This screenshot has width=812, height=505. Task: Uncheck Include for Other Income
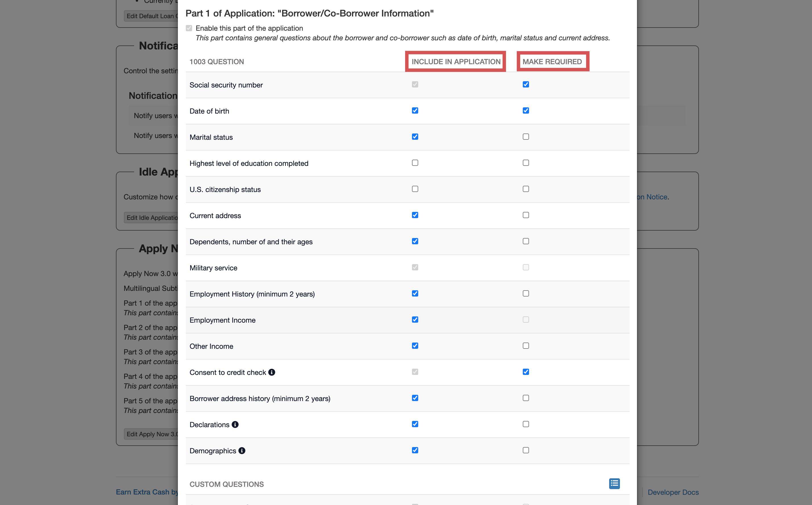click(x=415, y=346)
